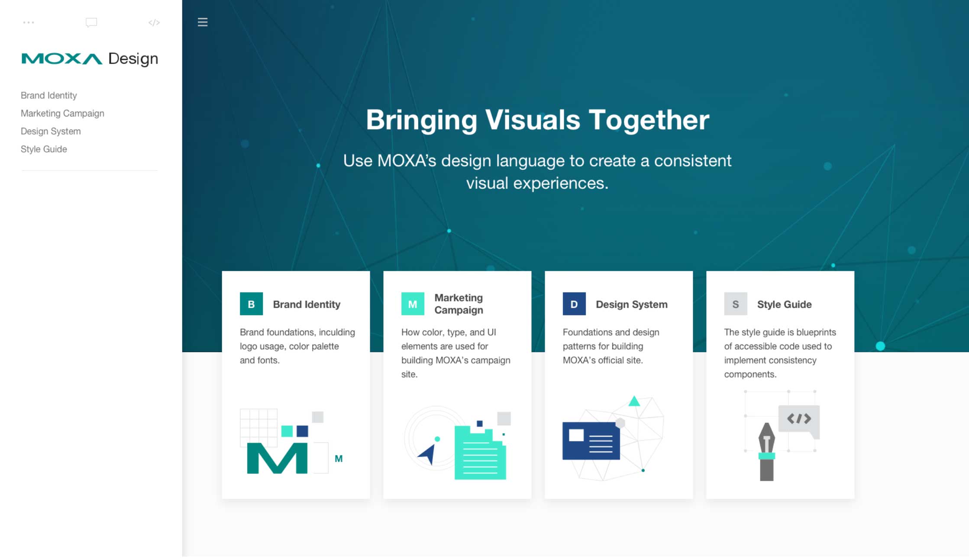The image size is (969, 560).
Task: Select Design System in the sidebar
Action: point(50,131)
